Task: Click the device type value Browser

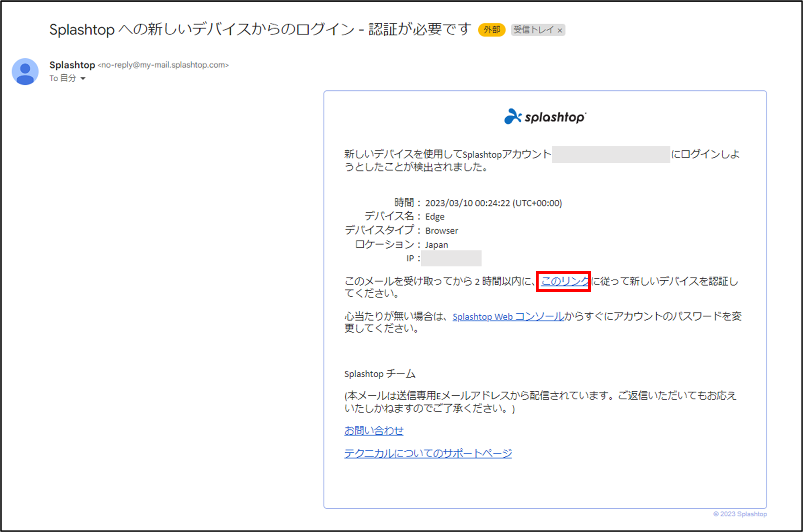Action: pyautogui.click(x=441, y=231)
